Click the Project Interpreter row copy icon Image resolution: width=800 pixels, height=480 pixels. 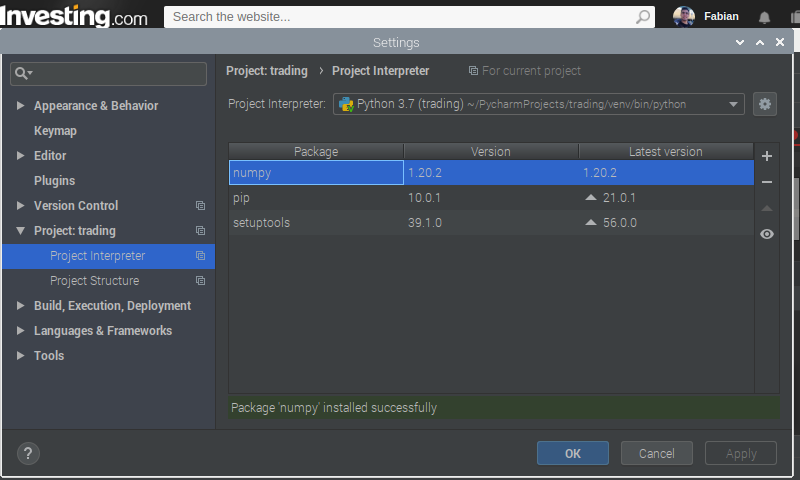[x=201, y=256]
